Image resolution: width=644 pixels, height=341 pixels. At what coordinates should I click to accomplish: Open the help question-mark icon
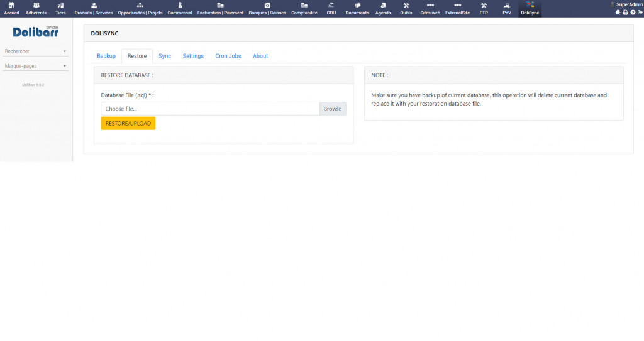(633, 13)
